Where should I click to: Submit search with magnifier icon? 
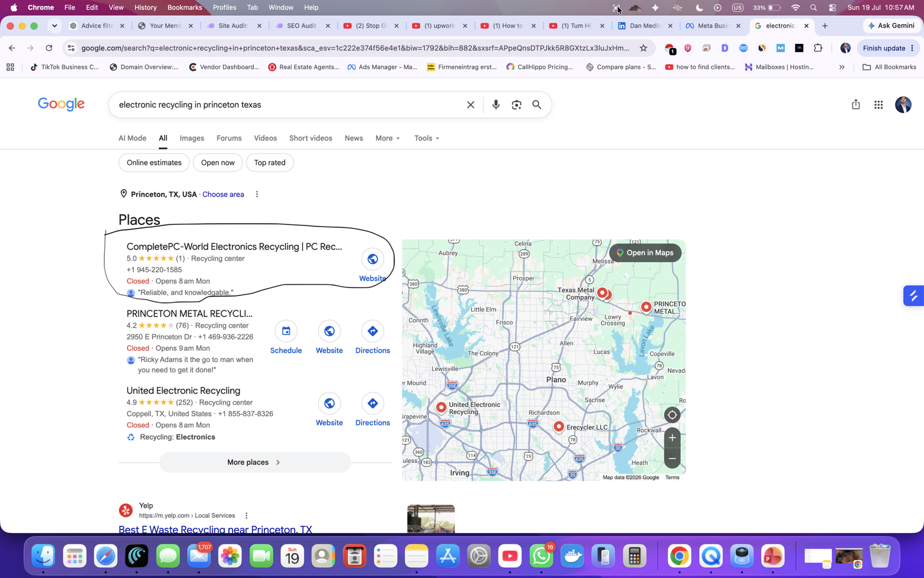[536, 105]
